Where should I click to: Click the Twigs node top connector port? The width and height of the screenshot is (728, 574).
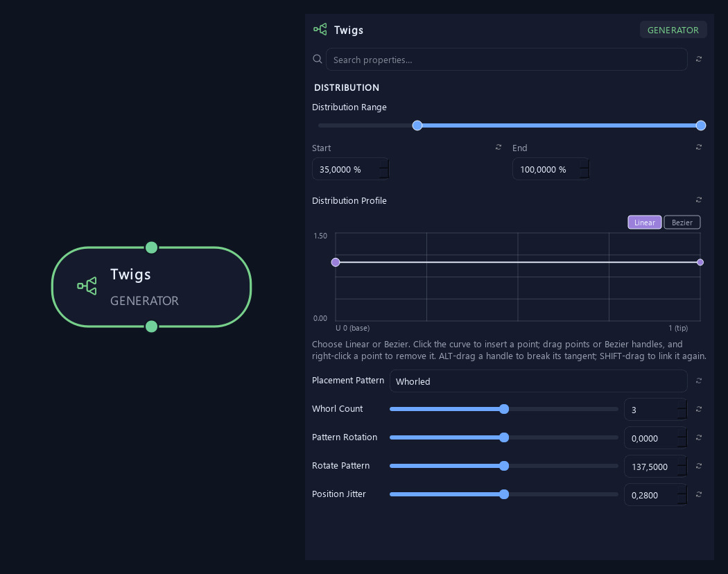(151, 247)
